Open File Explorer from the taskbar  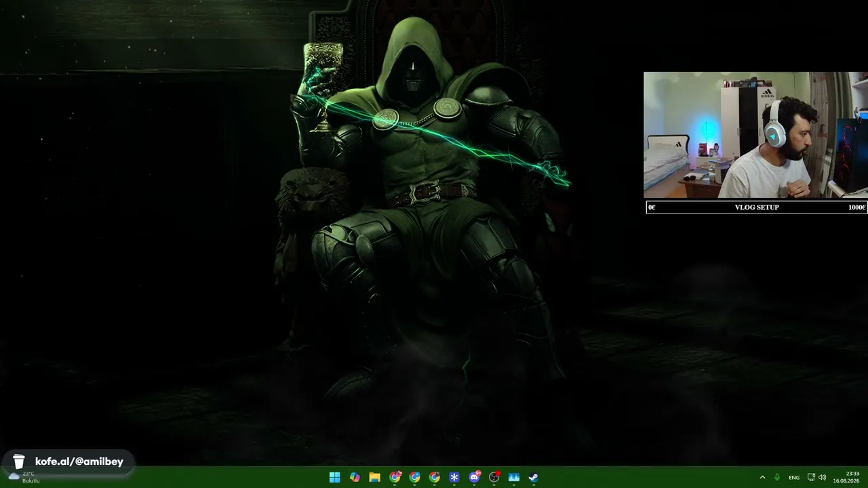point(374,477)
